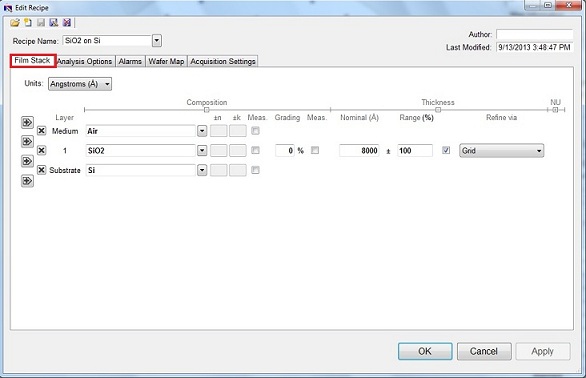Toggle Meas. checkbox for Air medium
The image size is (586, 378).
[255, 131]
